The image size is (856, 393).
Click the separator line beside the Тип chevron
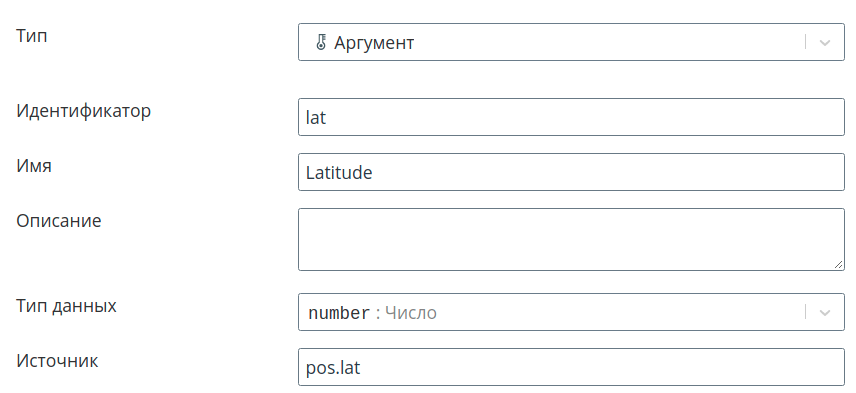tap(805, 42)
